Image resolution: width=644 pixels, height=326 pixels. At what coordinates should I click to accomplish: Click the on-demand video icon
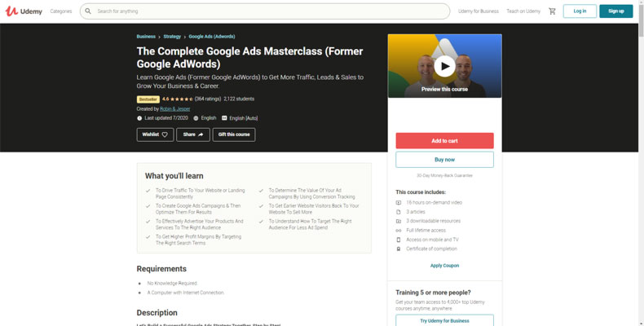coord(399,202)
